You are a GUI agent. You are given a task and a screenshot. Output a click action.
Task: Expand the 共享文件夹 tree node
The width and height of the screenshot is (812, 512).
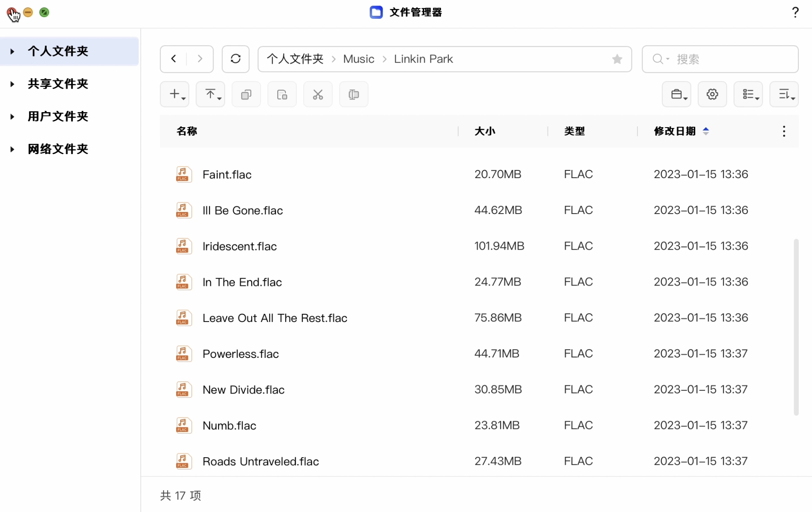tap(12, 84)
